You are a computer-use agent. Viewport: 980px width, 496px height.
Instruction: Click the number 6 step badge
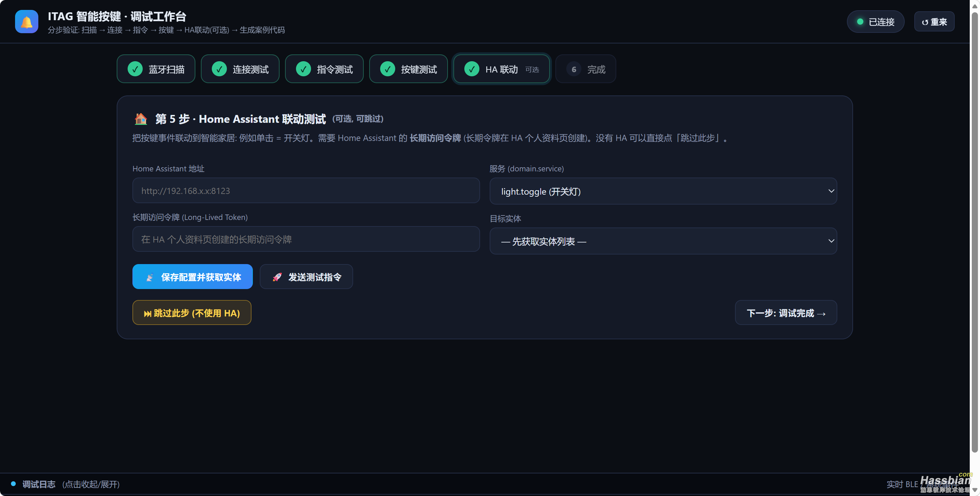574,69
